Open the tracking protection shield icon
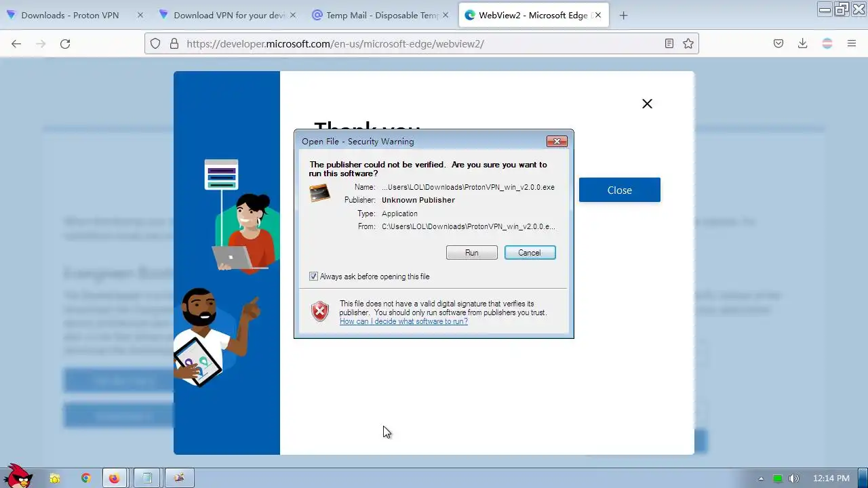This screenshot has width=868, height=488. [x=155, y=43]
